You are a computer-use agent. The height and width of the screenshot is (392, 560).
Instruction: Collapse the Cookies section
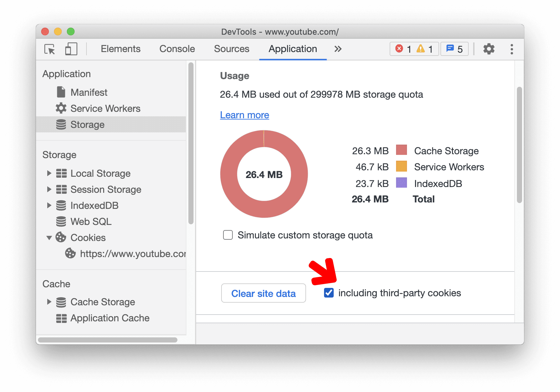click(49, 237)
